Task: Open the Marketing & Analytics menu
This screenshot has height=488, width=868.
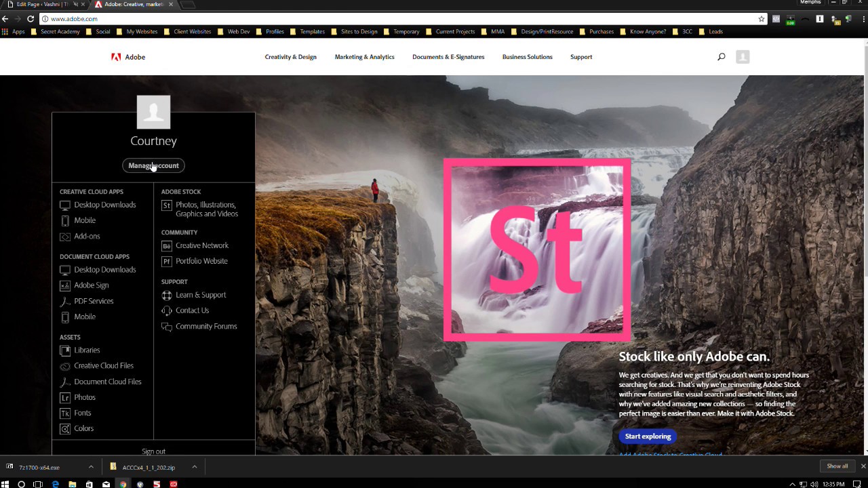Action: pos(364,57)
